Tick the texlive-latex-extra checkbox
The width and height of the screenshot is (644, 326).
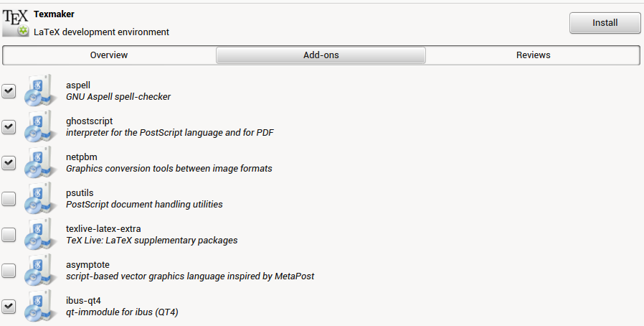click(9, 235)
